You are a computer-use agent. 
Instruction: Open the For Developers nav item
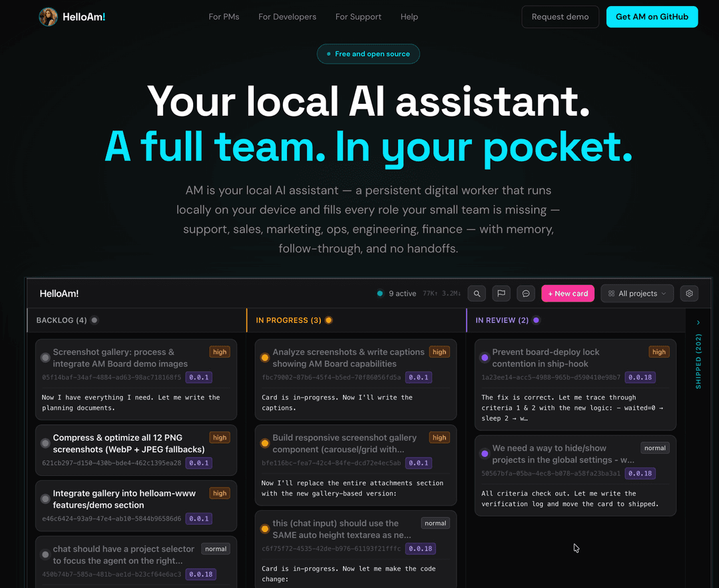(288, 17)
